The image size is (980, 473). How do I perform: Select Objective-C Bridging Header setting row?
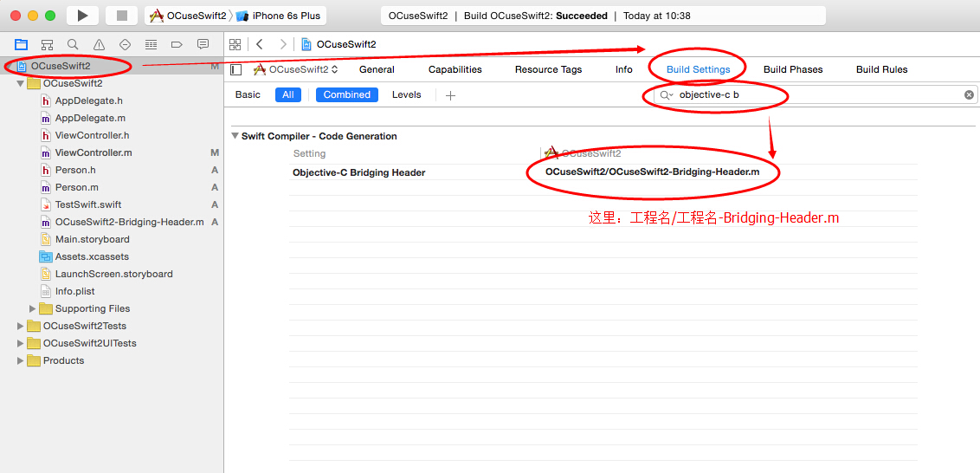[358, 172]
